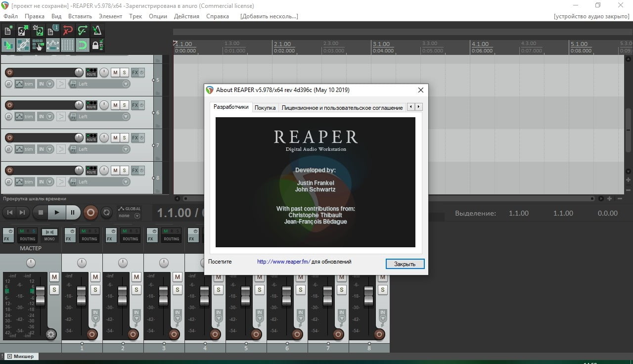Click the MONO button on master strip
633x364 pixels.
click(x=49, y=235)
